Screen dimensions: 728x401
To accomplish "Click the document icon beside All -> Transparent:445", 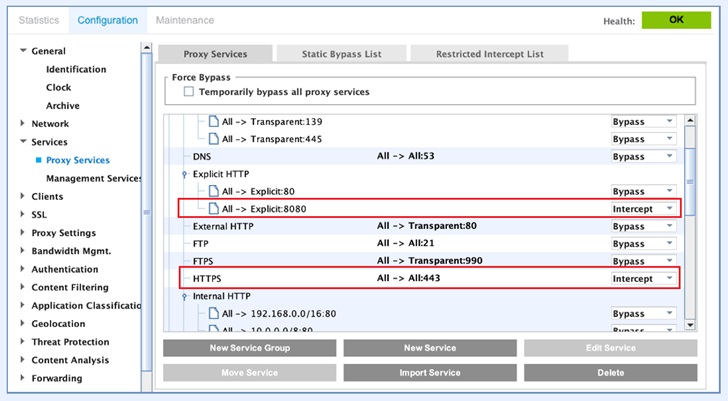I will coord(211,139).
